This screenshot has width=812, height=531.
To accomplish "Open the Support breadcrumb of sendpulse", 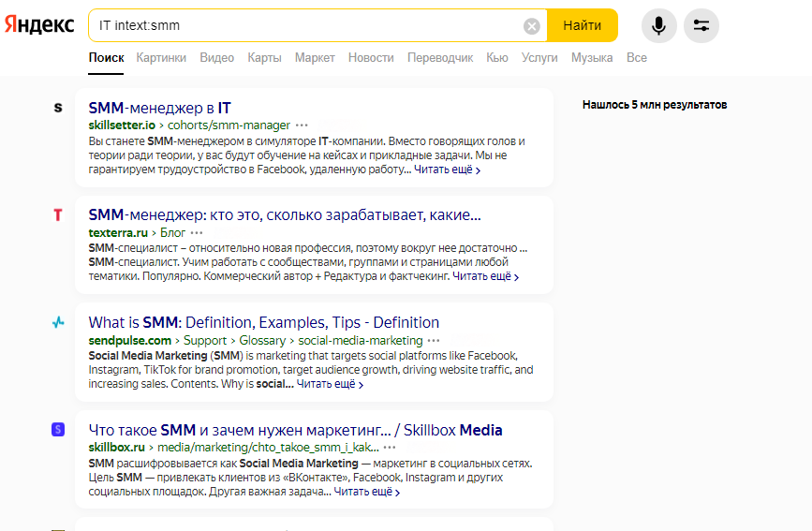I will 205,340.
